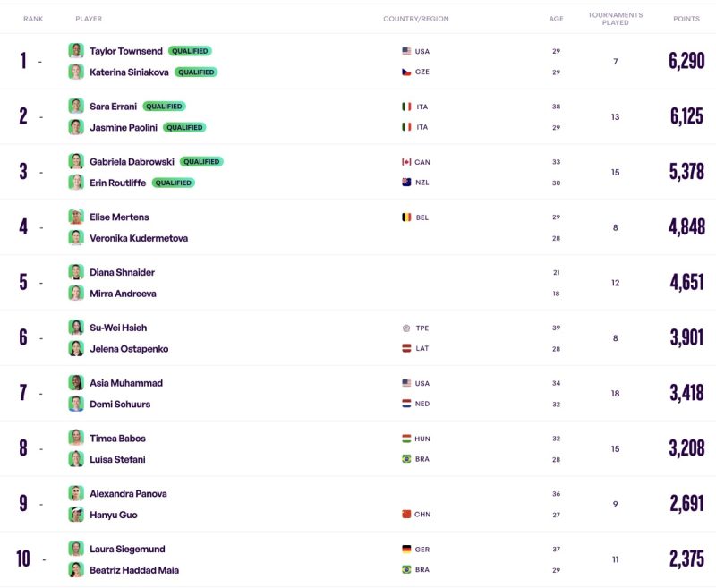Viewport: 716px width, 588px height.
Task: Open Mirra Andreeva's profile link
Action: pyautogui.click(x=123, y=294)
